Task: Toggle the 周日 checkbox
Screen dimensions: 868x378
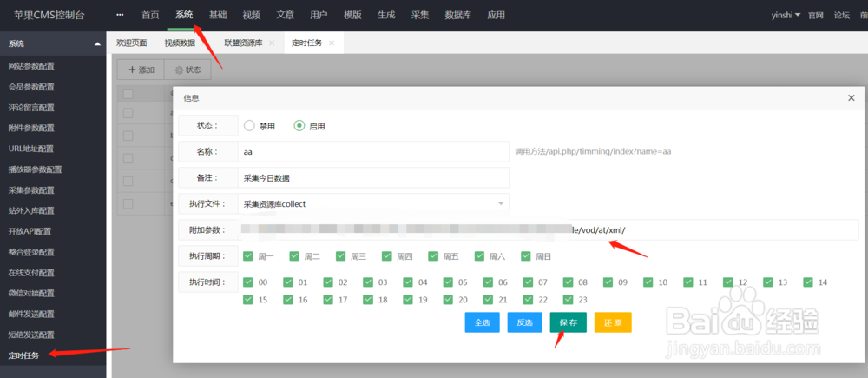Action: 526,256
